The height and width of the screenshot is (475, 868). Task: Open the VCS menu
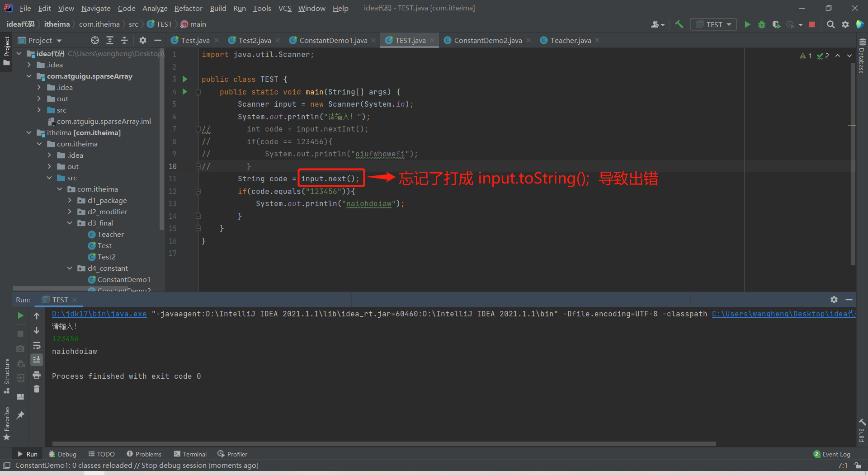[x=285, y=8]
